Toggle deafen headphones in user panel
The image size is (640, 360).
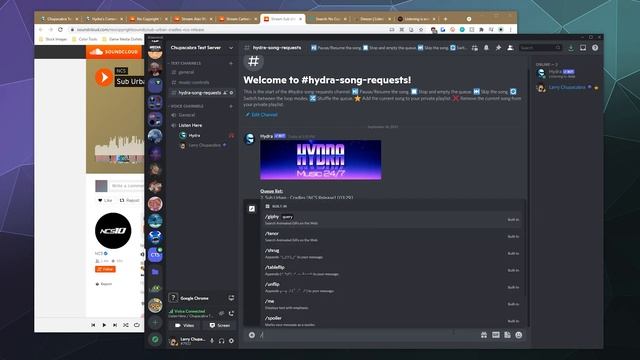click(x=222, y=341)
